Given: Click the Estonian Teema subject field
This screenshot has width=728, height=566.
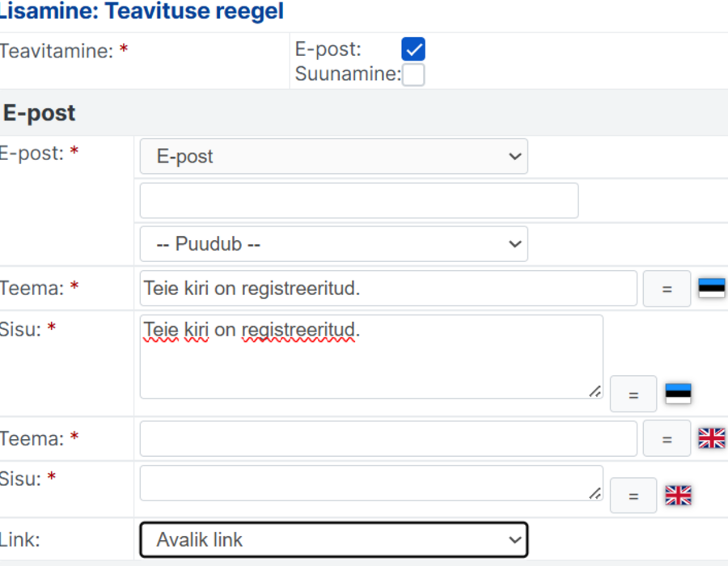Looking at the screenshot, I should [388, 289].
